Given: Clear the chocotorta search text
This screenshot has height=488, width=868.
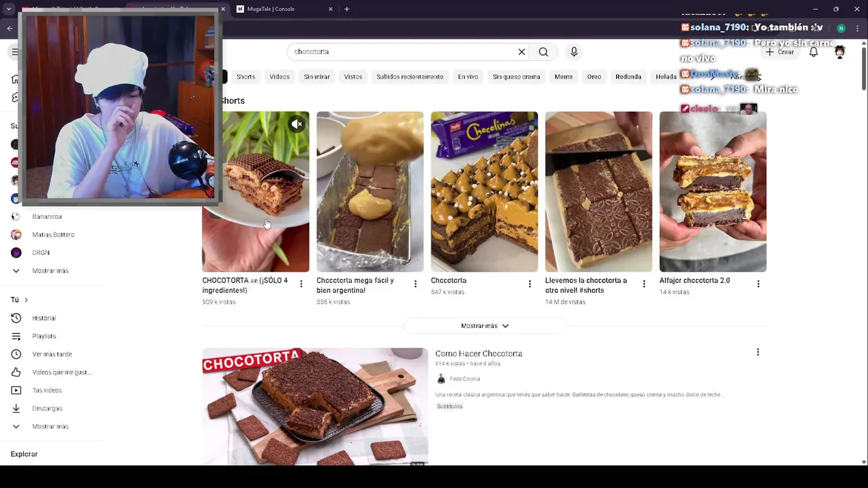Looking at the screenshot, I should click(521, 52).
